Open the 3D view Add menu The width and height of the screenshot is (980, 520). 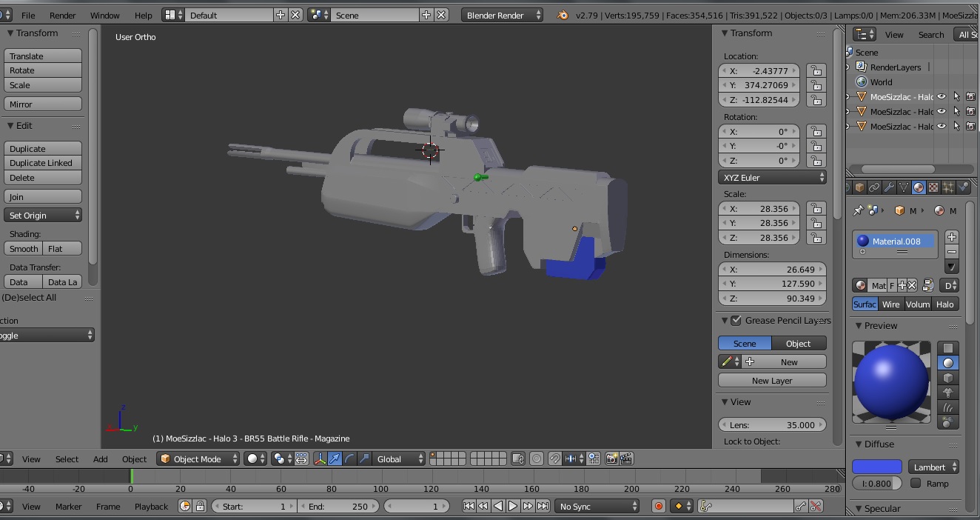pyautogui.click(x=101, y=459)
